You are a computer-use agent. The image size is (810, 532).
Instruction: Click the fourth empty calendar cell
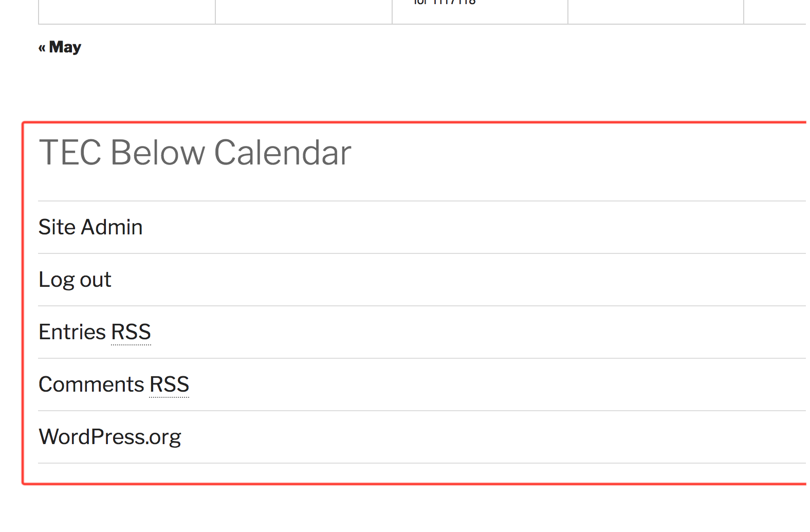coord(655,11)
